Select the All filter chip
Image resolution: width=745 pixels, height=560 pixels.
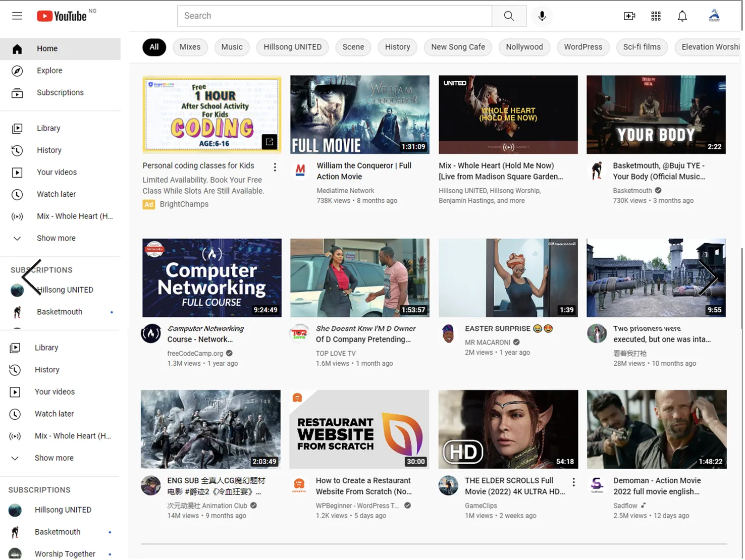[x=154, y=47]
